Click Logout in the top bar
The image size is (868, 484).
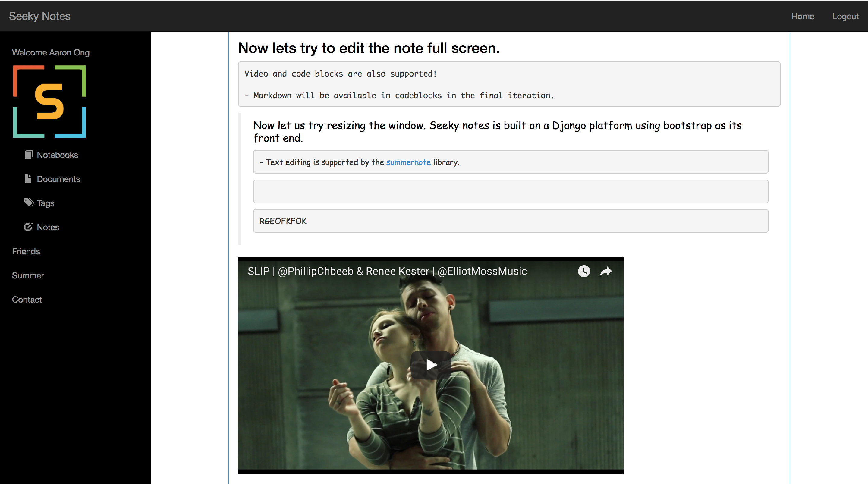[845, 16]
